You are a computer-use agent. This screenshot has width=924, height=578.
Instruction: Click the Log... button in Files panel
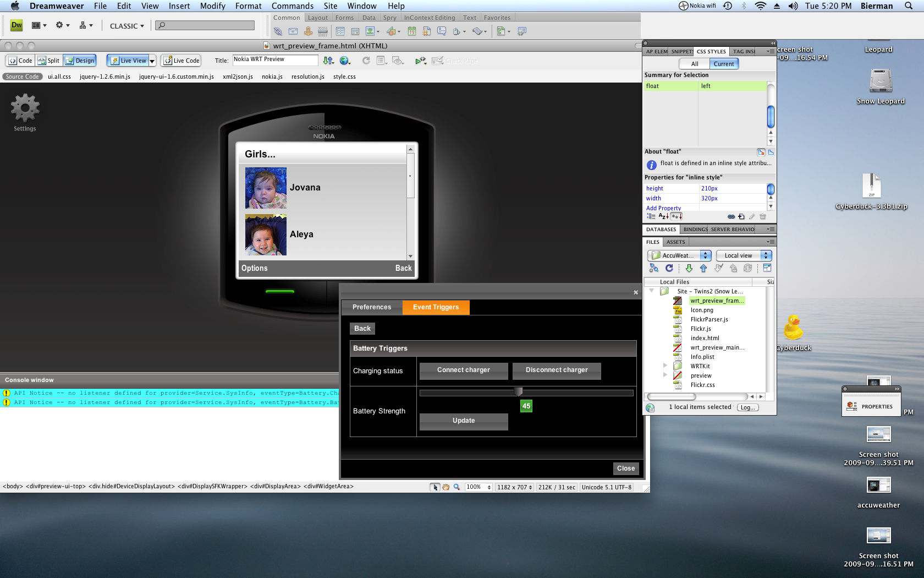pyautogui.click(x=748, y=407)
